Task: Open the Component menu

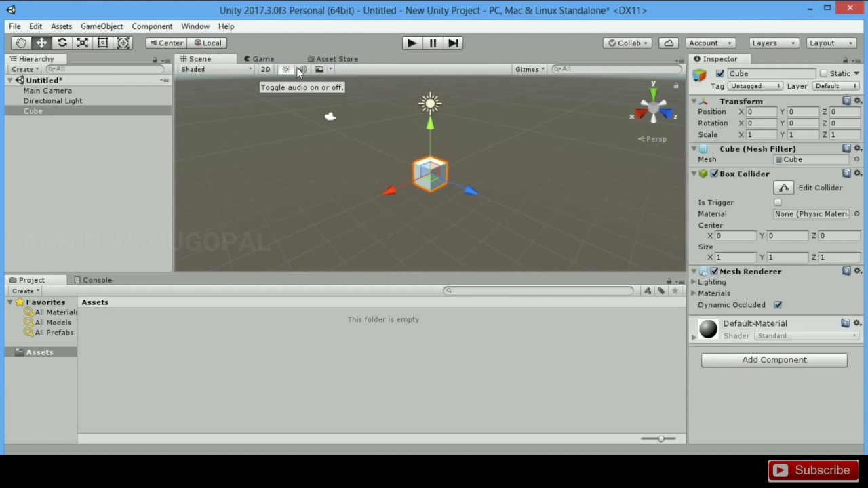Action: click(152, 26)
